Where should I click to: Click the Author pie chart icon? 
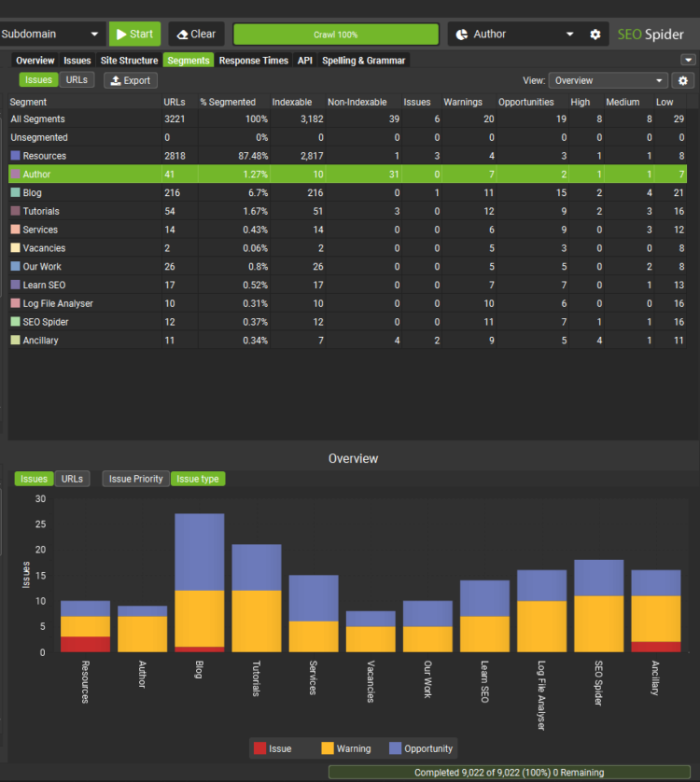[462, 35]
